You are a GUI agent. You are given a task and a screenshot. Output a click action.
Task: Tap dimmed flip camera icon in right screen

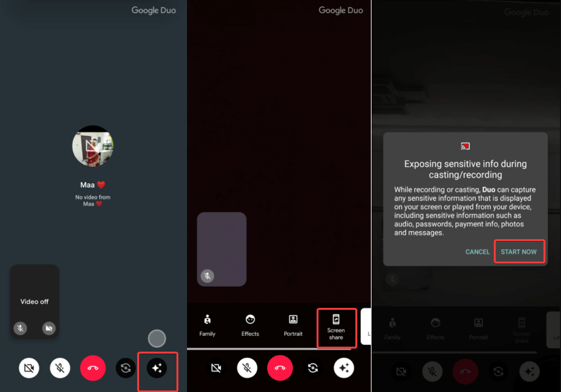(x=499, y=371)
